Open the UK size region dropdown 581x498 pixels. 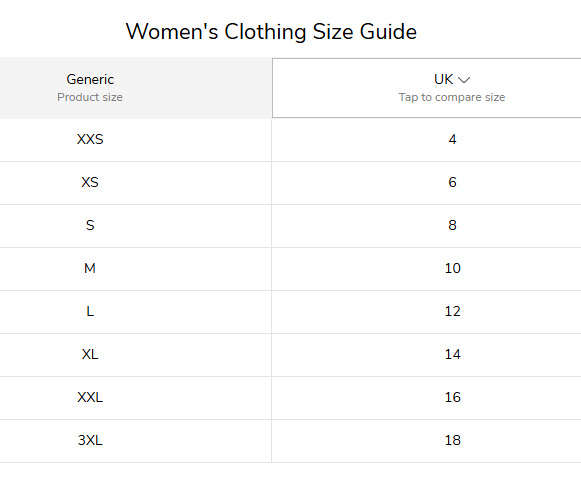[x=426, y=88]
